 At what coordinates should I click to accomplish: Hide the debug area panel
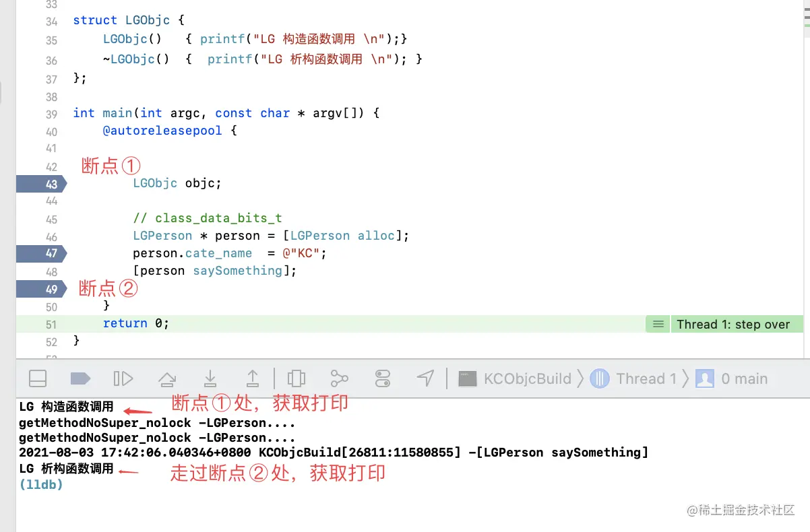(37, 378)
